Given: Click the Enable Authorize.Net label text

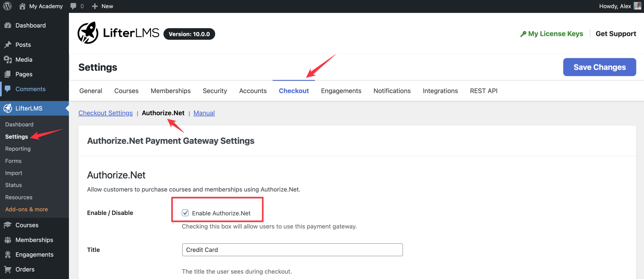Looking at the screenshot, I should tap(221, 213).
